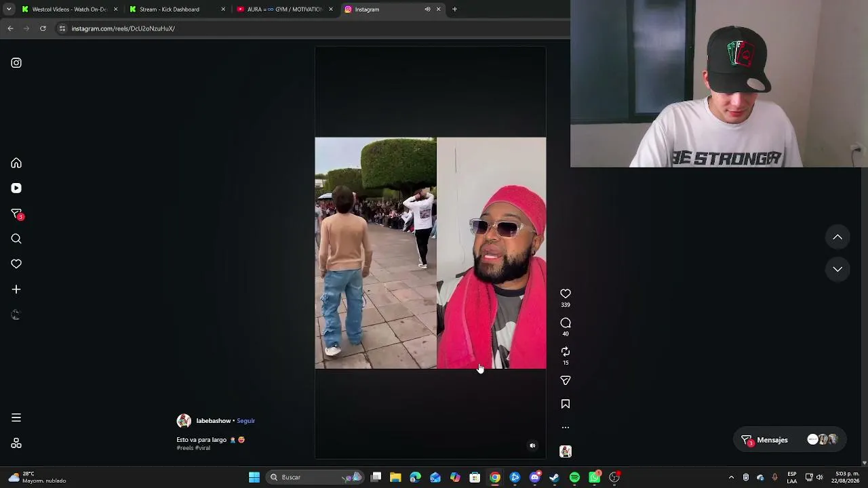This screenshot has width=868, height=488.
Task: Like the reel with the heart icon
Action: [566, 293]
